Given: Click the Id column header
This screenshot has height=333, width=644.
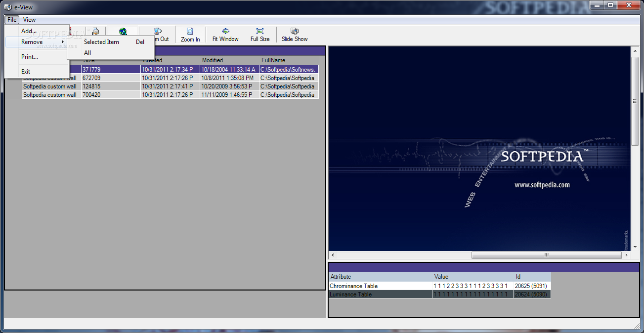Looking at the screenshot, I should (532, 277).
